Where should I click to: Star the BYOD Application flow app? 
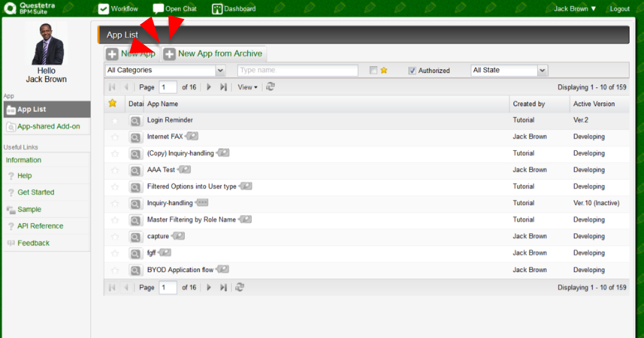pos(114,270)
